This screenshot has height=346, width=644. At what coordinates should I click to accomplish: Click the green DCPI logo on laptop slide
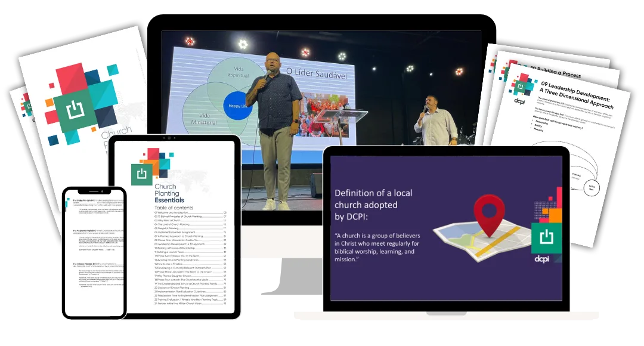click(546, 237)
